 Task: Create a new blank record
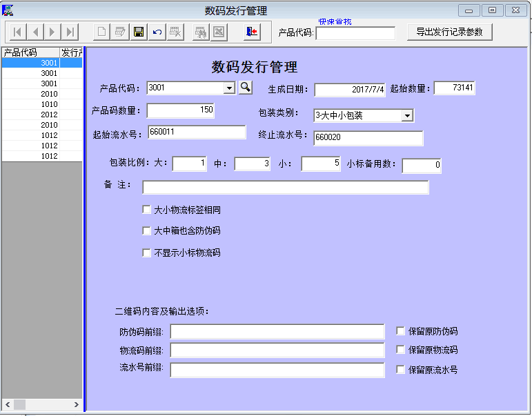coord(101,32)
